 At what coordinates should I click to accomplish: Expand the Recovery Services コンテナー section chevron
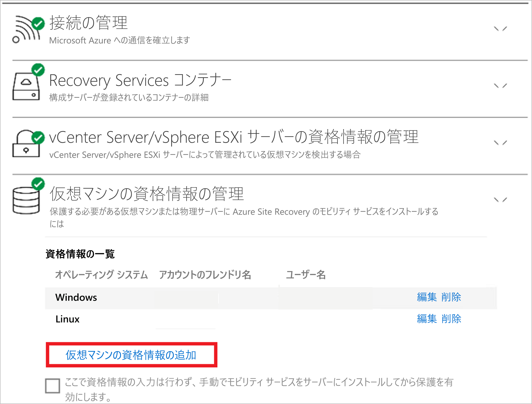pos(500,86)
